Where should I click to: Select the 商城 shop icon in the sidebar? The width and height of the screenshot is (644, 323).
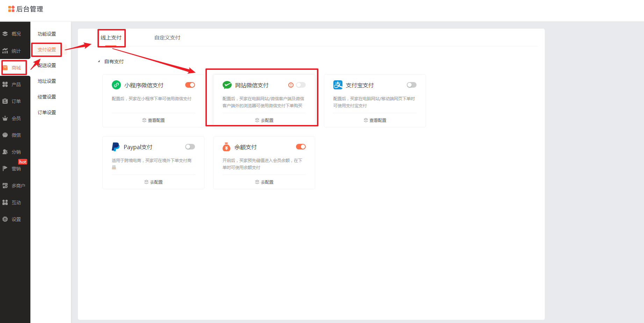pos(5,68)
